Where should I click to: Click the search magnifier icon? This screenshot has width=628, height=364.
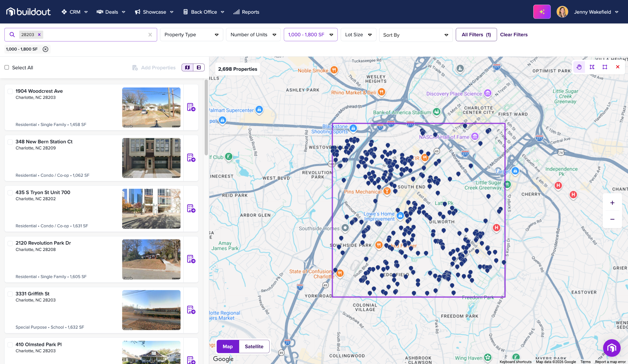pos(12,35)
